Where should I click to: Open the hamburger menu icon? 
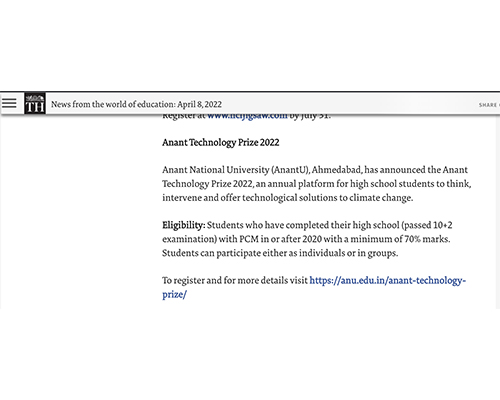[9, 103]
